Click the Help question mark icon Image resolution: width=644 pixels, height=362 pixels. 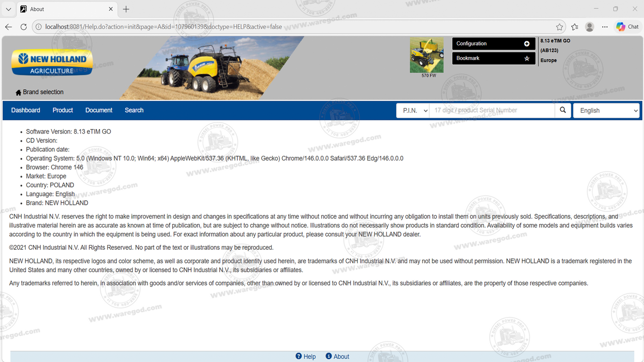click(x=299, y=356)
